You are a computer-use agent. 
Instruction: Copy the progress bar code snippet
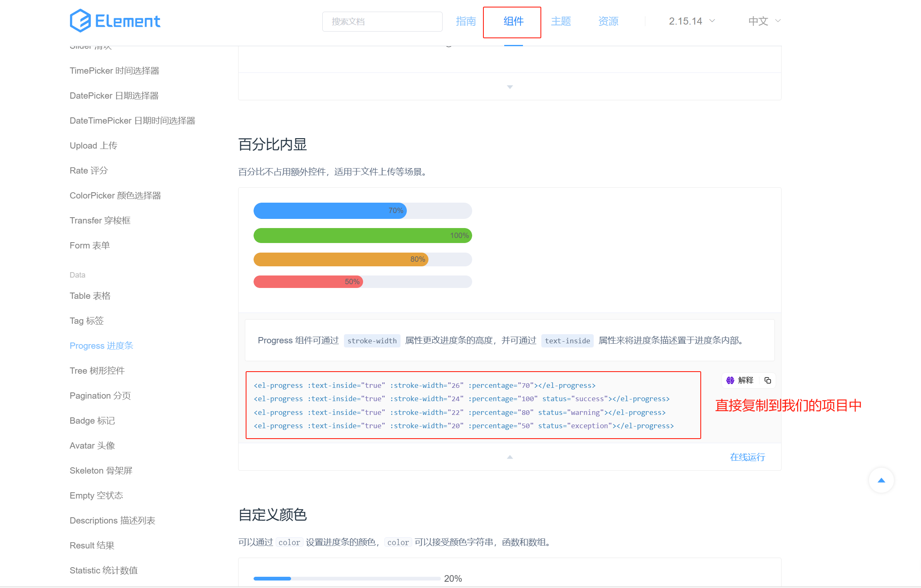tap(767, 380)
